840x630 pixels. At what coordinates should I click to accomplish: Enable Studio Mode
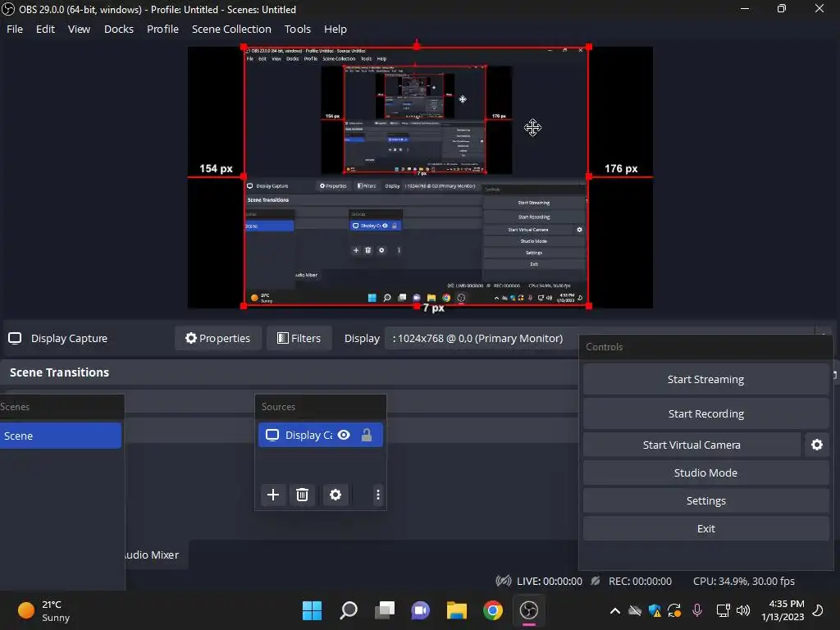705,472
